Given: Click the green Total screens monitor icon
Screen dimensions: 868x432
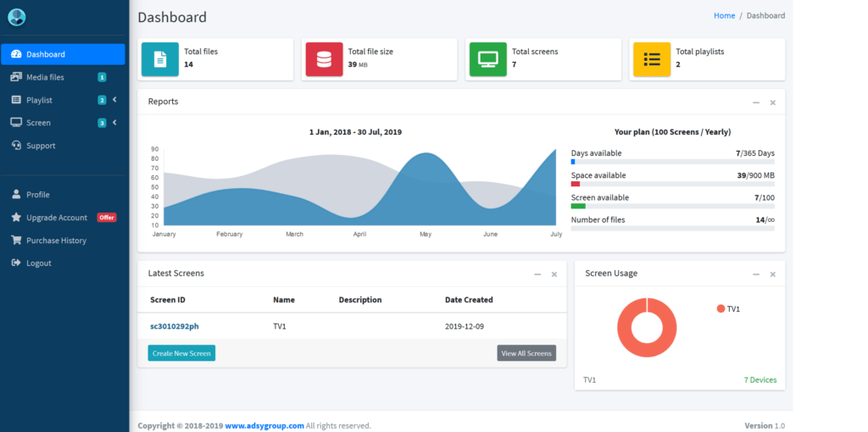Looking at the screenshot, I should [487, 59].
